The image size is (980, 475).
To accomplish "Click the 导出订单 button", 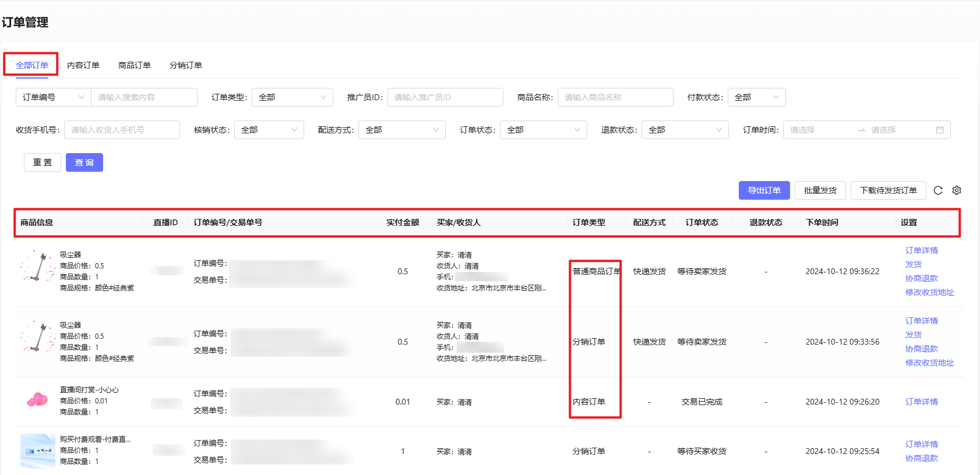I will (764, 190).
